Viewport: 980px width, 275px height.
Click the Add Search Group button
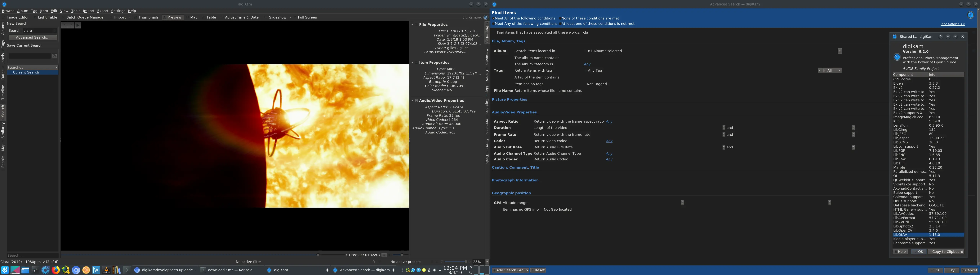pyautogui.click(x=510, y=270)
